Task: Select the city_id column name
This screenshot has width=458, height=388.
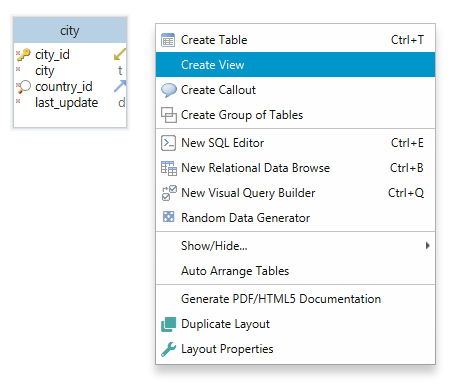Action: click(52, 55)
